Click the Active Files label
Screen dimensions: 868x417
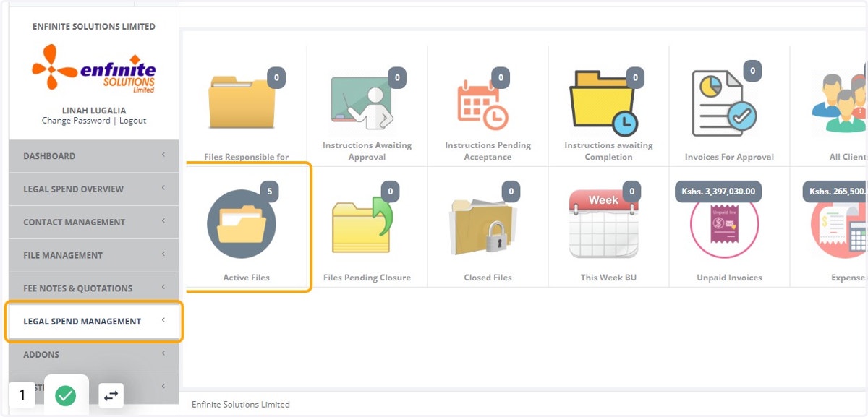tap(246, 278)
